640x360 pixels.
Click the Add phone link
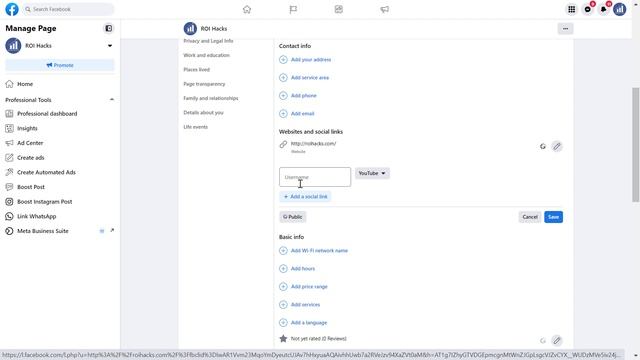coord(304,96)
